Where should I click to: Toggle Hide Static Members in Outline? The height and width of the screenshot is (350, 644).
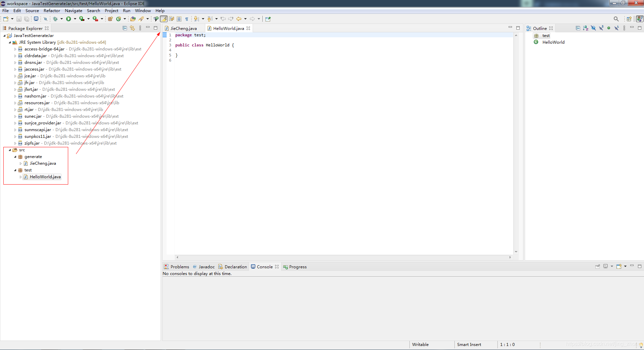601,28
